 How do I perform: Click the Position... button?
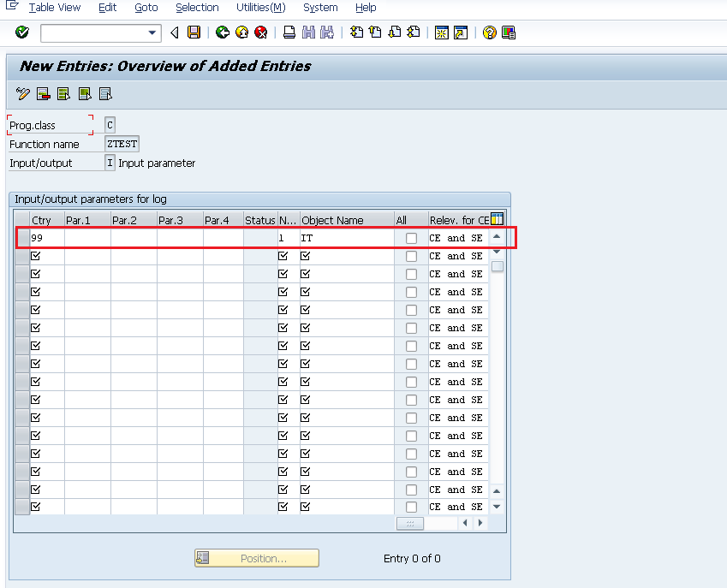tap(257, 558)
